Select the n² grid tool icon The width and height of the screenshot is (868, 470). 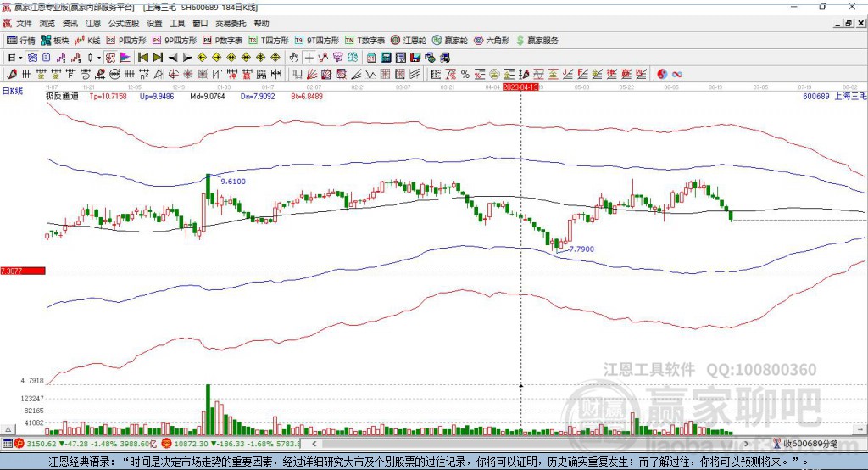click(144, 74)
